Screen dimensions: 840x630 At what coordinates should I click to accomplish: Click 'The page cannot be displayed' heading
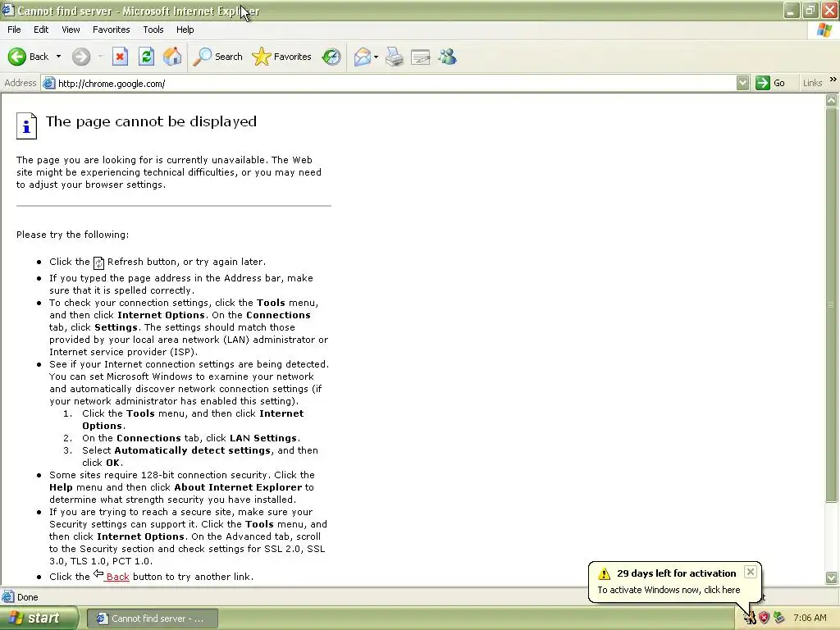151,121
